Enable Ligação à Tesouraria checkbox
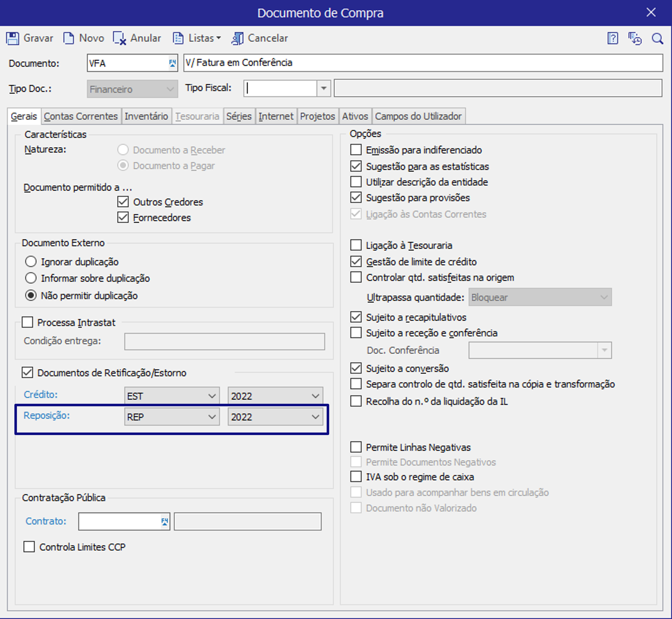This screenshot has width=672, height=619. [x=356, y=245]
